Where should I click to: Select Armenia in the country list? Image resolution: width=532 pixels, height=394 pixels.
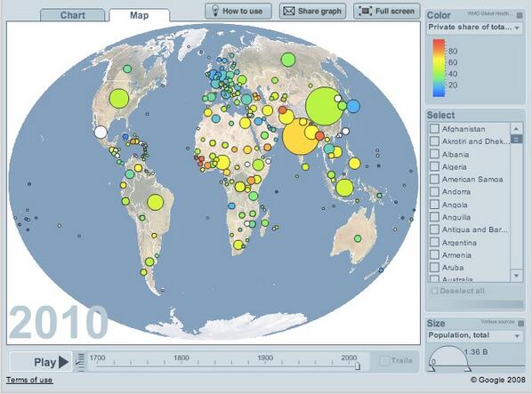pos(456,255)
